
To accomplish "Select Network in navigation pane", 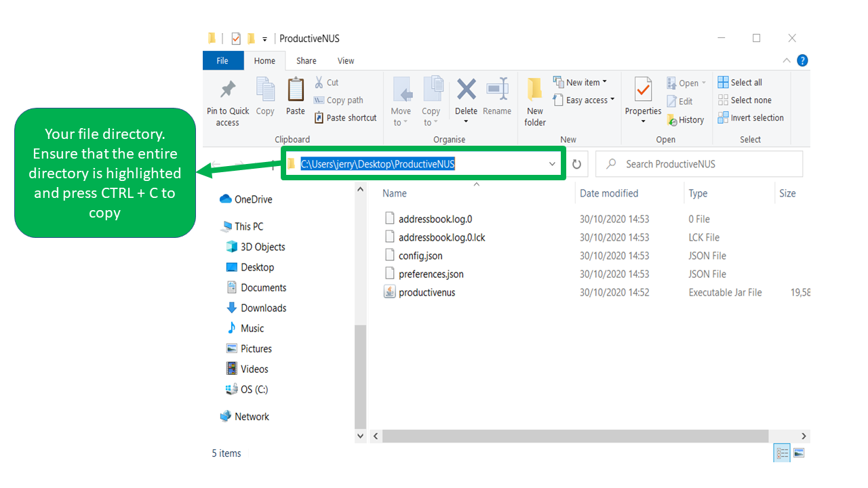I will (x=245, y=416).
